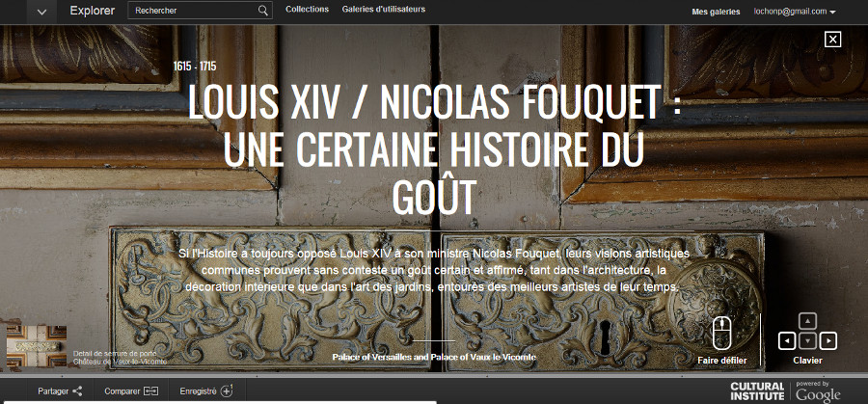Go to Mes galeries

[716, 12]
